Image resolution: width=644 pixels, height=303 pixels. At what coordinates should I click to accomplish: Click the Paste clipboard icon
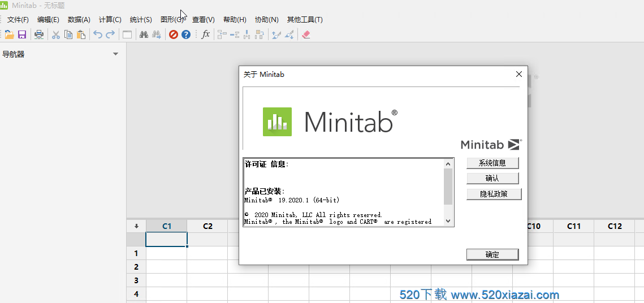click(x=81, y=34)
